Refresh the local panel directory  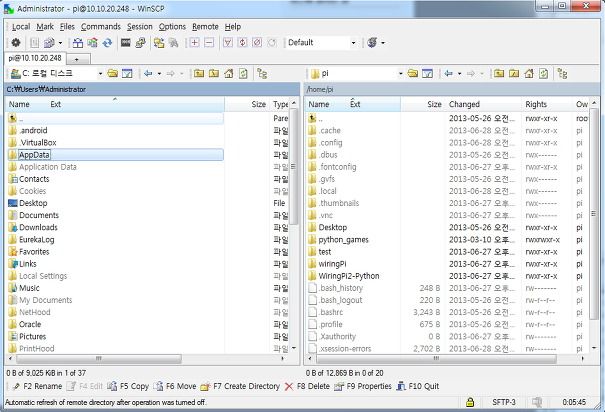243,73
